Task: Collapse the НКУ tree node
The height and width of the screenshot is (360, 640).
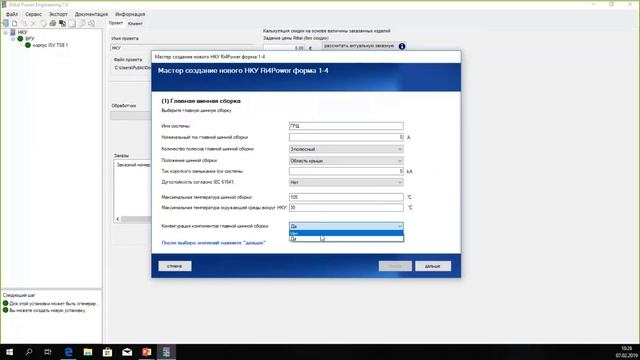Action: (6, 32)
